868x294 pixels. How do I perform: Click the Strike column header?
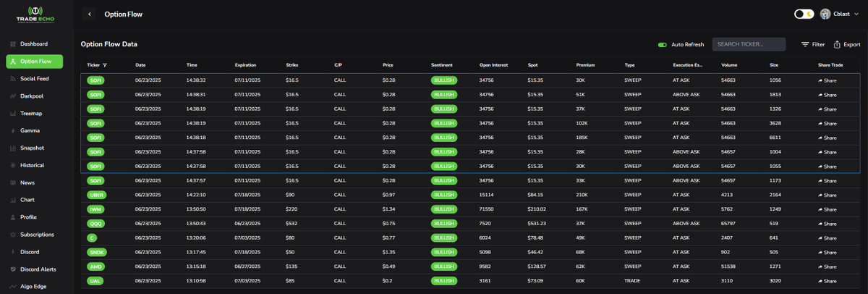(292, 65)
